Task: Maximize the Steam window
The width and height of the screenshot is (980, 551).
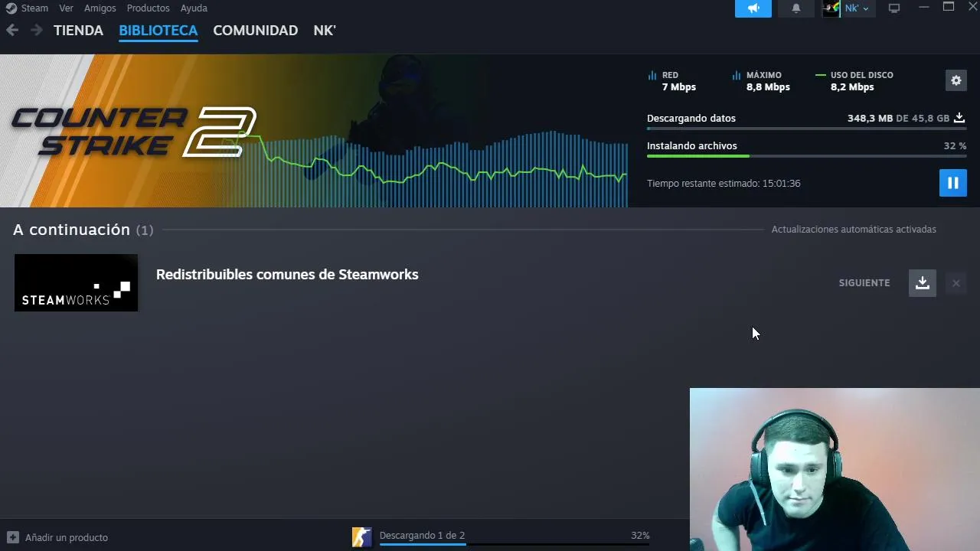Action: [949, 8]
